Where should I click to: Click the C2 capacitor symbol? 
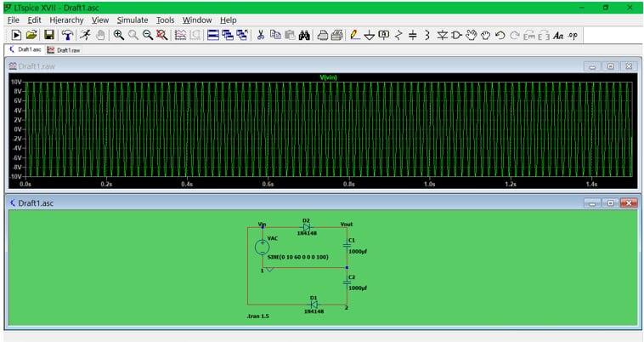[347, 282]
